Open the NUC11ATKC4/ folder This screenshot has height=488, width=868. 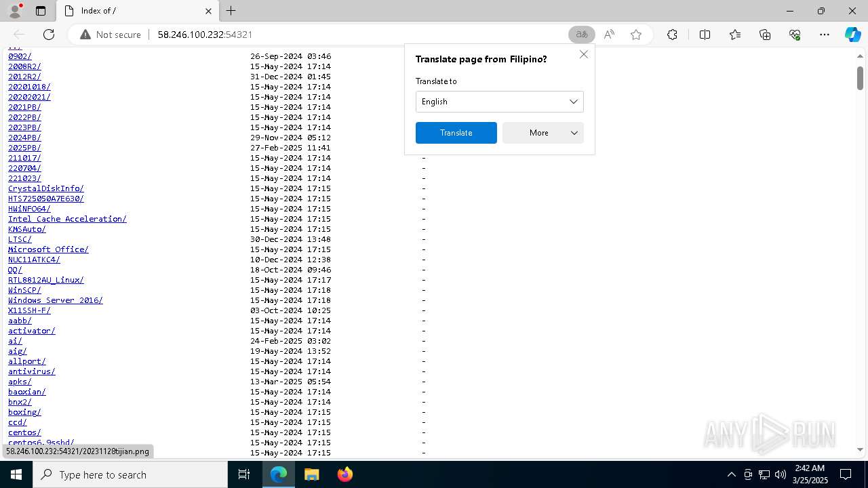(34, 260)
